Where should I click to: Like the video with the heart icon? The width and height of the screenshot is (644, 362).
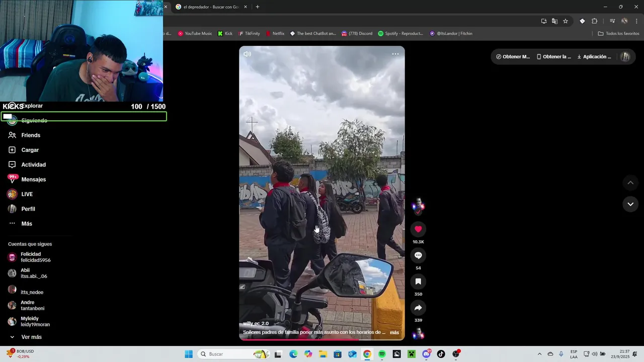(418, 229)
